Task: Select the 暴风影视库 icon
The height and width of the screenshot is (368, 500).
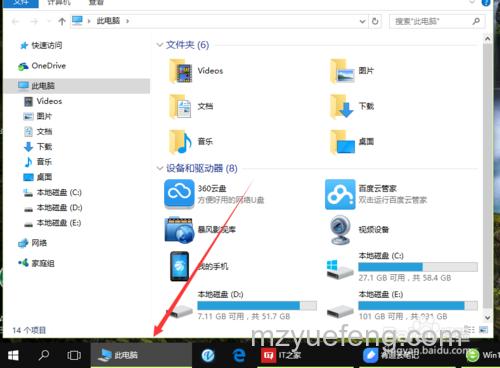Action: [x=179, y=230]
